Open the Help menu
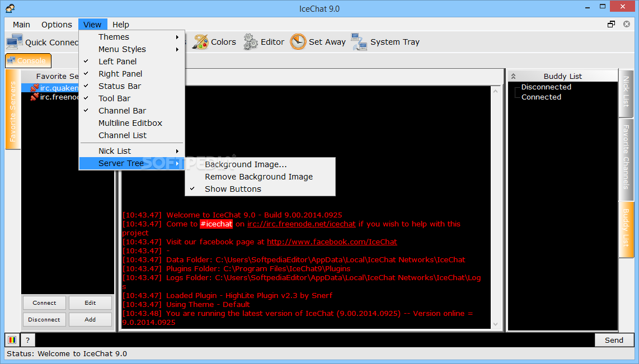The height and width of the screenshot is (364, 639). (121, 25)
